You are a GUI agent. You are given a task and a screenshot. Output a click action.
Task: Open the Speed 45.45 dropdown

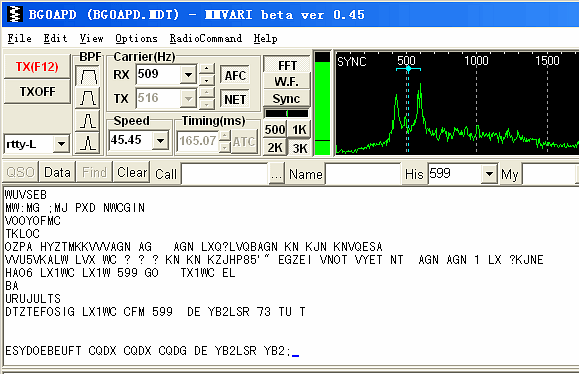(x=160, y=140)
